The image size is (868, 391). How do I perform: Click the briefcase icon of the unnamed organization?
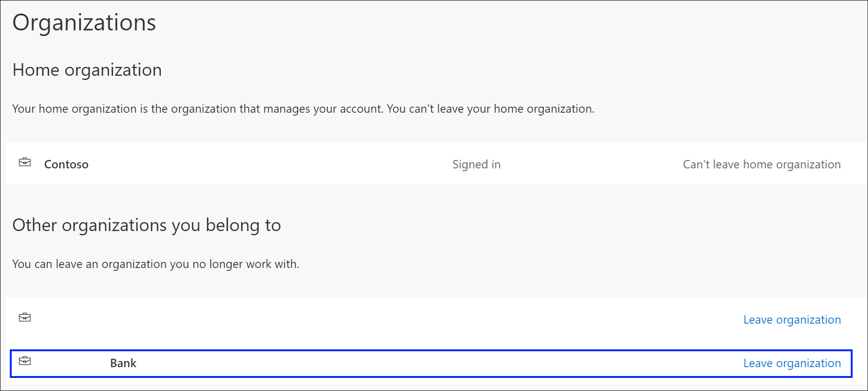point(25,318)
